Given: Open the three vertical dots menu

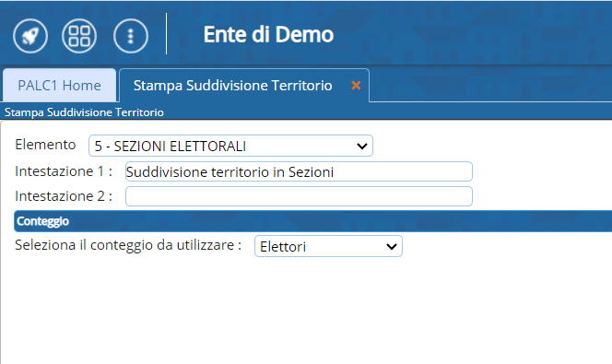Looking at the screenshot, I should tap(131, 36).
